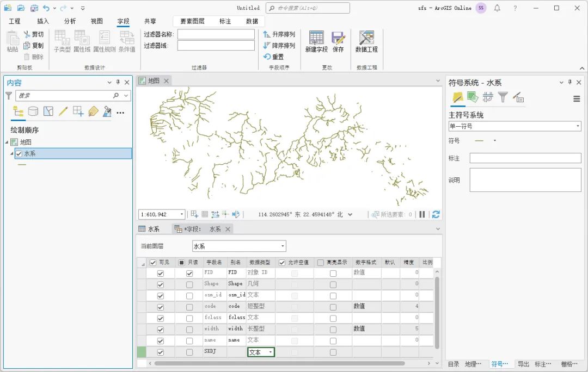Click the Cut (剪切) icon
The width and height of the screenshot is (588, 372).
[x=27, y=34]
